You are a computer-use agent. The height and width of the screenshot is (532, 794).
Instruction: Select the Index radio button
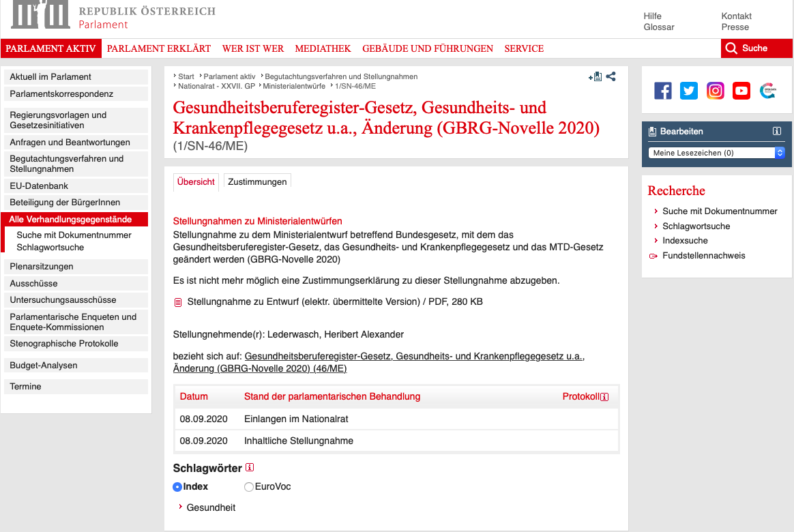click(x=177, y=487)
